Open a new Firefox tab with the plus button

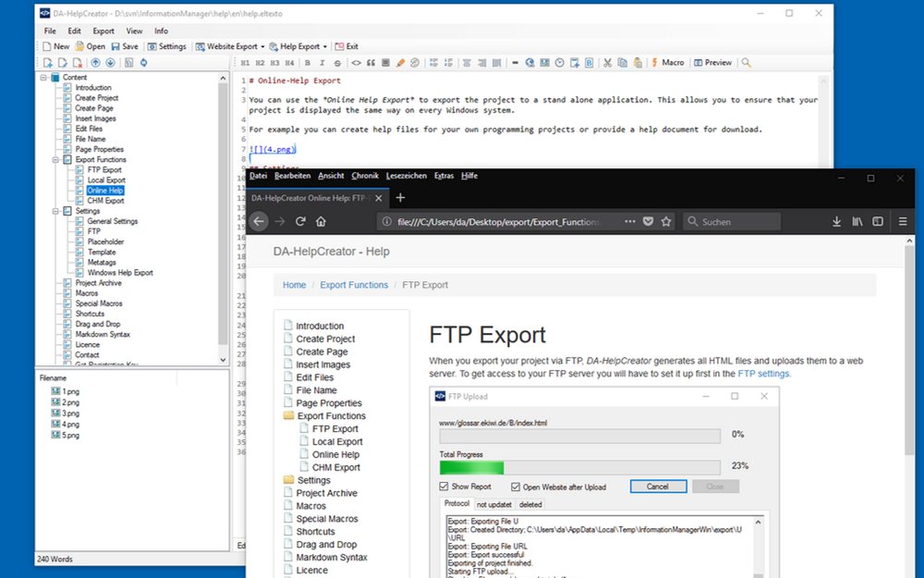tap(400, 198)
